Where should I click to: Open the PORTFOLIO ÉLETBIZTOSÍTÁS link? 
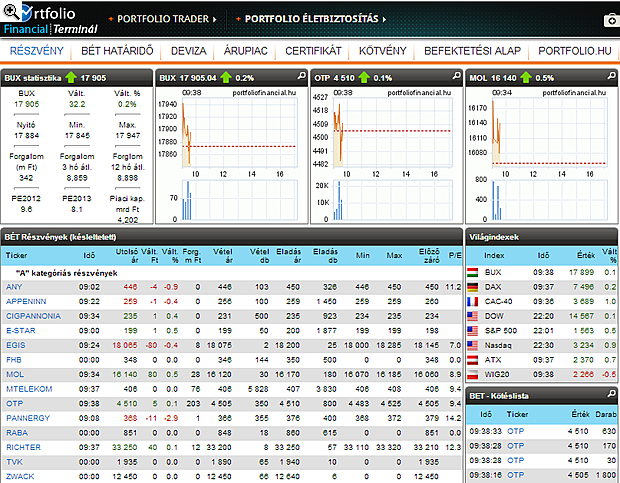pos(312,19)
